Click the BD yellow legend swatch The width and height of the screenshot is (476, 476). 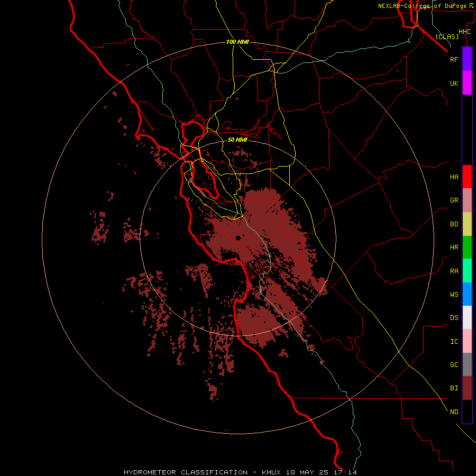tap(467, 224)
